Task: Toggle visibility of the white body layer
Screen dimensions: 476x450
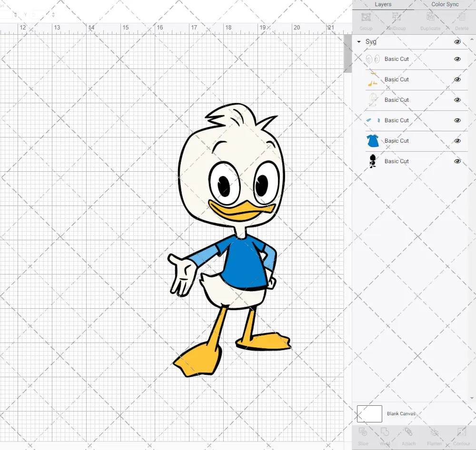Action: point(457,100)
